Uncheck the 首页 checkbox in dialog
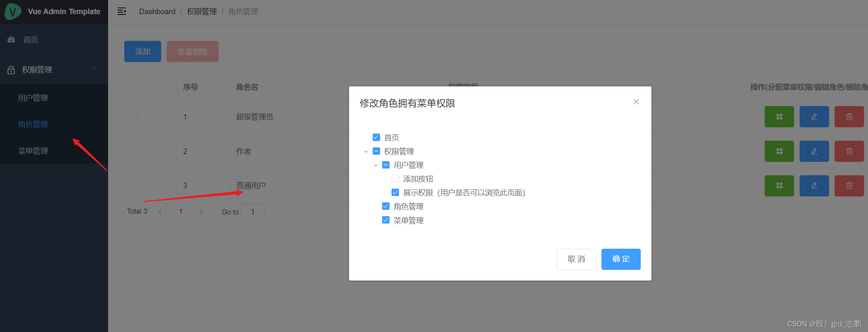 click(x=376, y=138)
